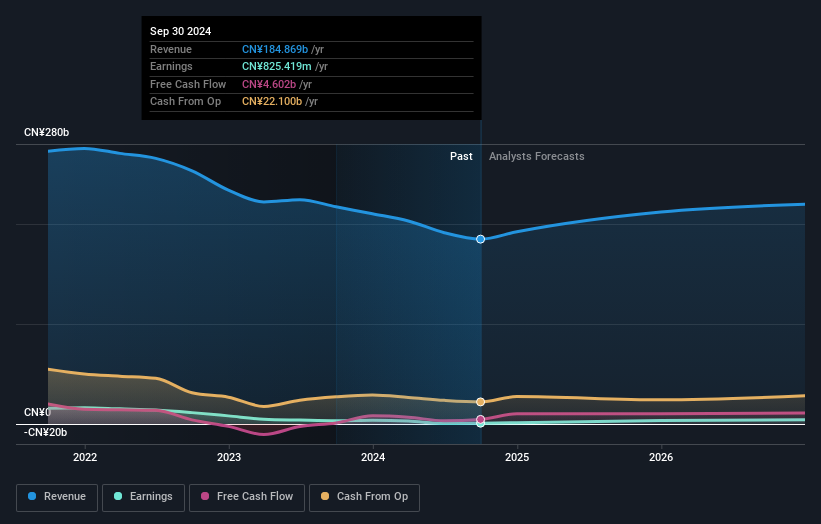This screenshot has height=524, width=821.
Task: Toggle the Cash From Op legend series
Action: pos(364,497)
